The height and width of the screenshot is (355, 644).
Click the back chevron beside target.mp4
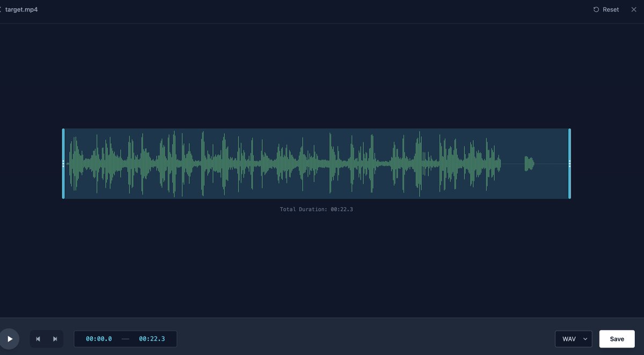[x=1, y=10]
